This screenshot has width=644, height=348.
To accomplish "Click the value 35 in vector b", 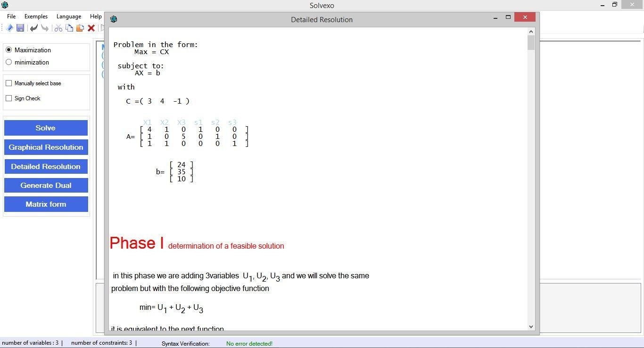I will [x=182, y=172].
